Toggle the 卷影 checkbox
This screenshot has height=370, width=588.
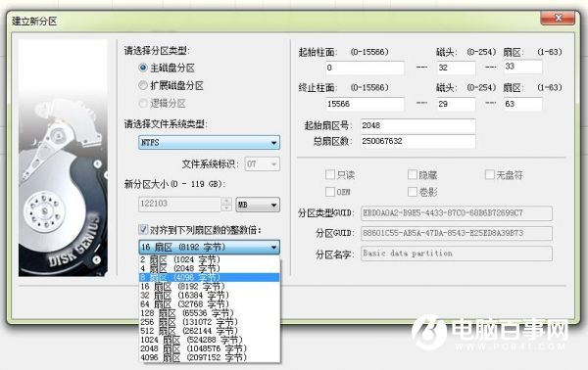tap(413, 192)
